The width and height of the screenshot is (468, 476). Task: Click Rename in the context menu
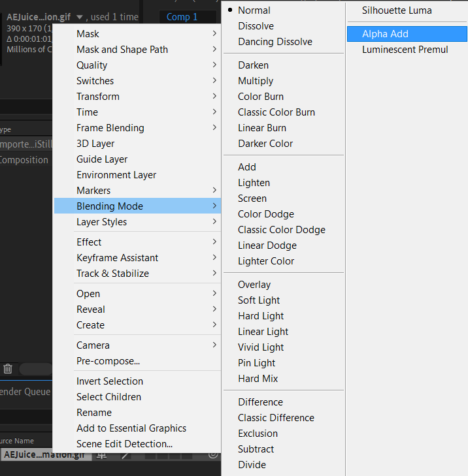tap(94, 413)
